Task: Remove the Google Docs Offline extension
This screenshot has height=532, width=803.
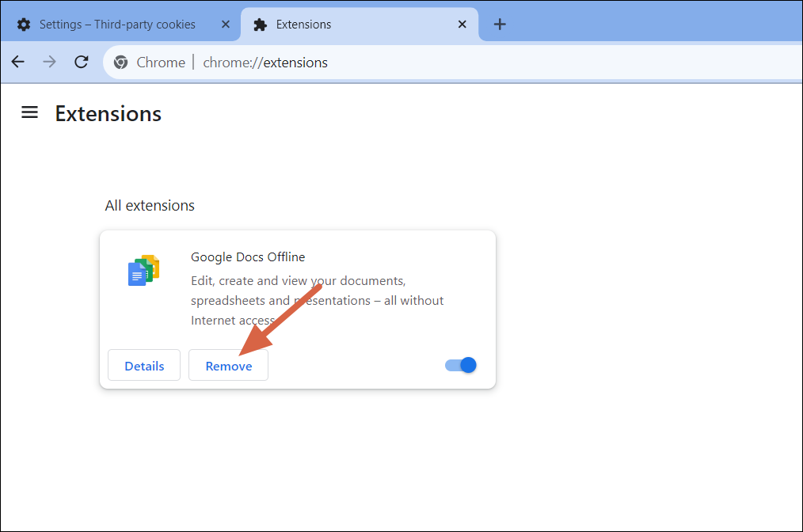Action: click(x=228, y=365)
